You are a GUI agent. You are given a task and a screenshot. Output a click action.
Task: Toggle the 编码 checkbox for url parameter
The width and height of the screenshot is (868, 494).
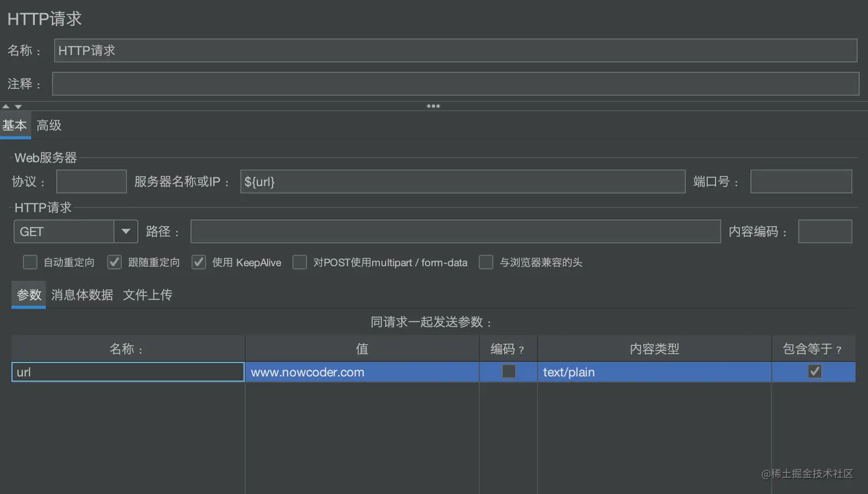[x=507, y=371]
